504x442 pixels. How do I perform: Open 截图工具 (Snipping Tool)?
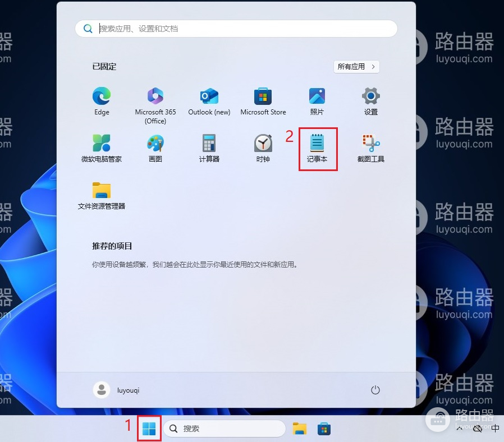[x=370, y=148]
